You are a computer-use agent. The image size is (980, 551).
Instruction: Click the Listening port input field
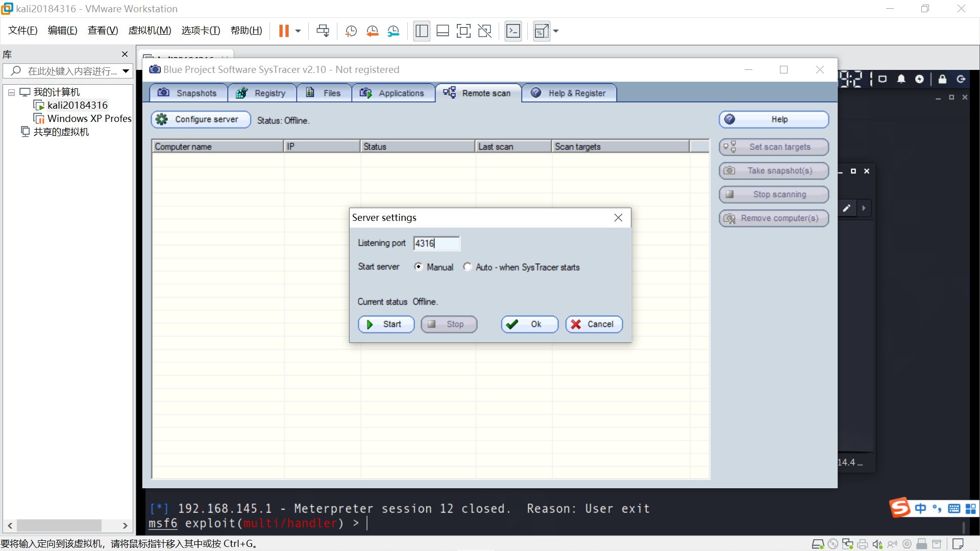[436, 243]
